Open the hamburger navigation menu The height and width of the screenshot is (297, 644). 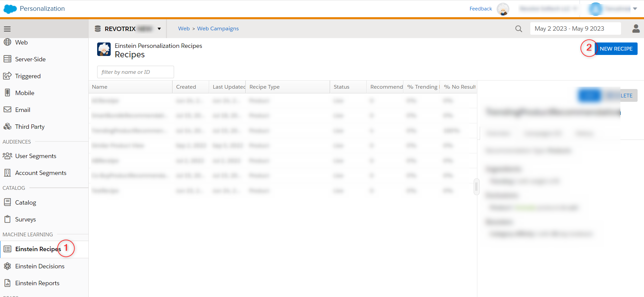pyautogui.click(x=7, y=29)
